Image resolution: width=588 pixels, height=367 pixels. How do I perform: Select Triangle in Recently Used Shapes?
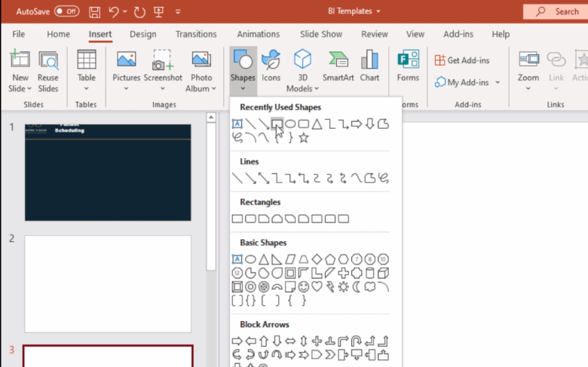317,124
